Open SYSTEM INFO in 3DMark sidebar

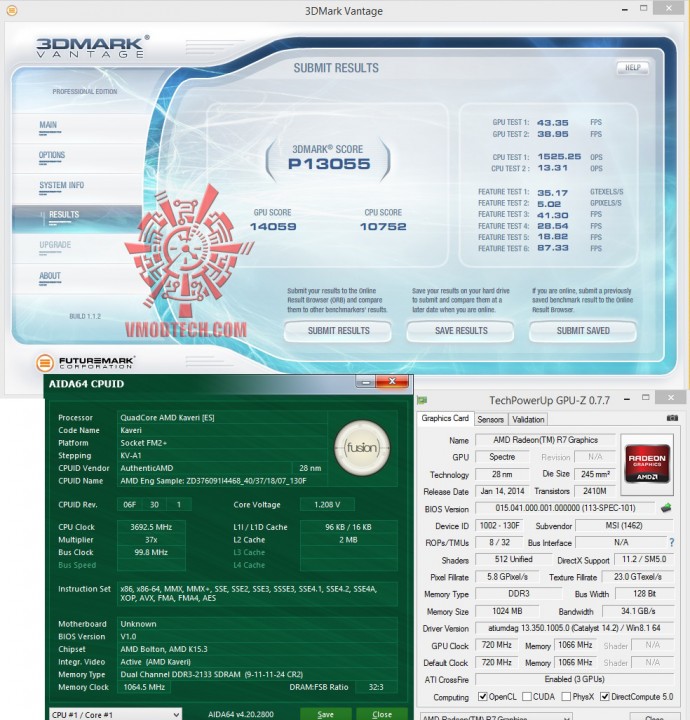[62, 186]
